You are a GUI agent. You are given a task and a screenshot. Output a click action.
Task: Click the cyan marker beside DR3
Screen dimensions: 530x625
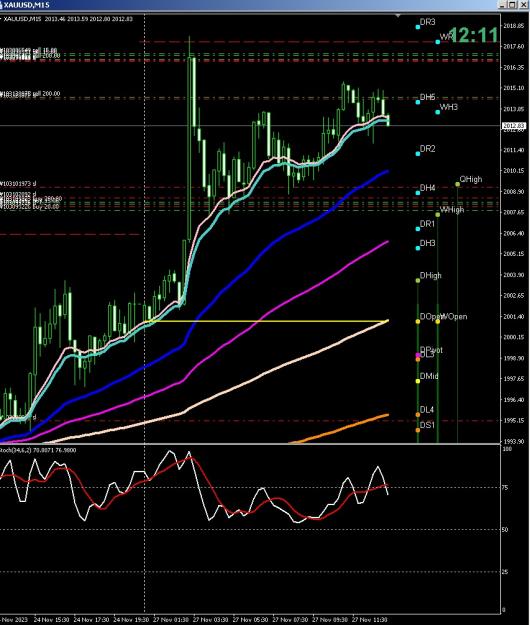[x=418, y=27]
